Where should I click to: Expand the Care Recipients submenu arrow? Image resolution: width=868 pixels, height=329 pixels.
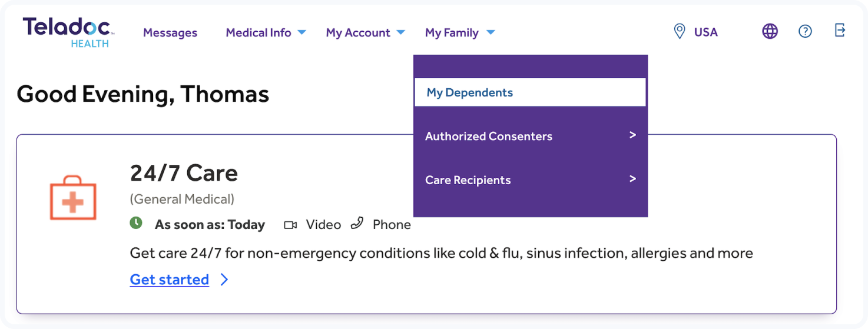pyautogui.click(x=632, y=179)
